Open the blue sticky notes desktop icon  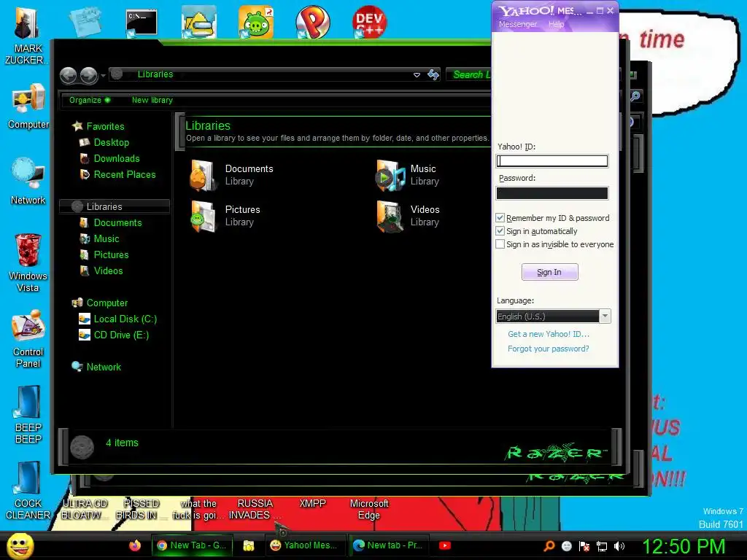[x=85, y=22]
